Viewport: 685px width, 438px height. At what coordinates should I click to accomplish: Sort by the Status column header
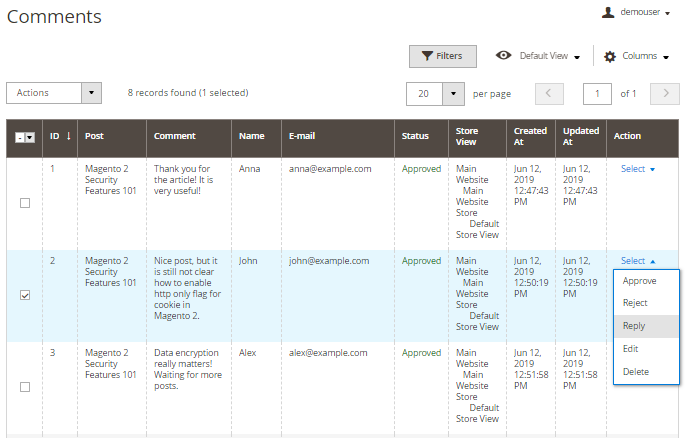click(x=415, y=136)
